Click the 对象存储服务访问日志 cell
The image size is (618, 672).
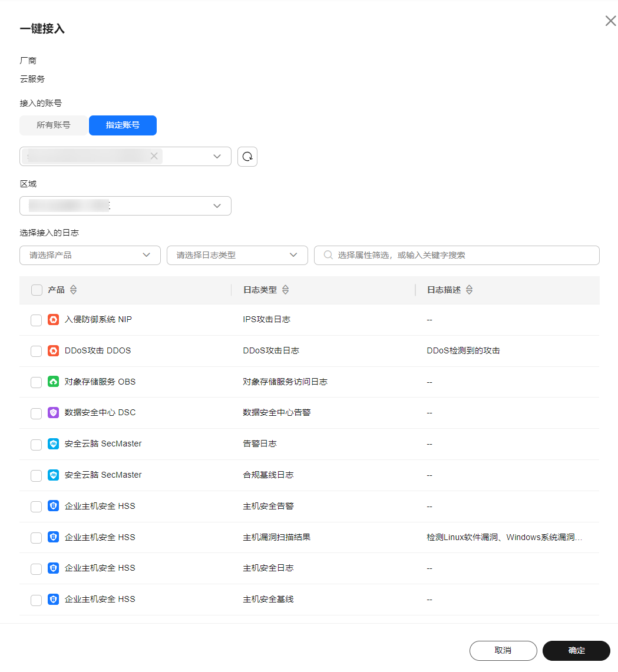[x=285, y=382]
